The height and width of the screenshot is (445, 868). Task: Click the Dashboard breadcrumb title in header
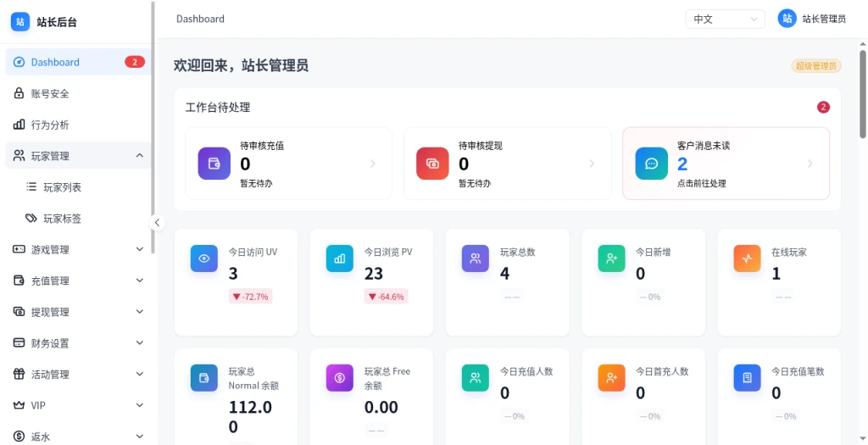[x=200, y=19]
